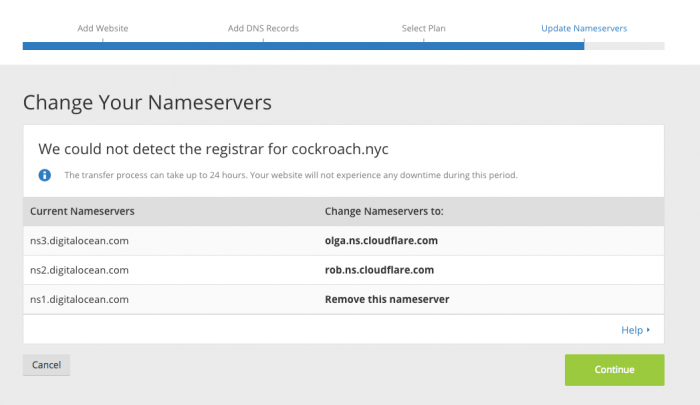This screenshot has width=700, height=405.
Task: Click the registrar not detected message
Action: [213, 149]
